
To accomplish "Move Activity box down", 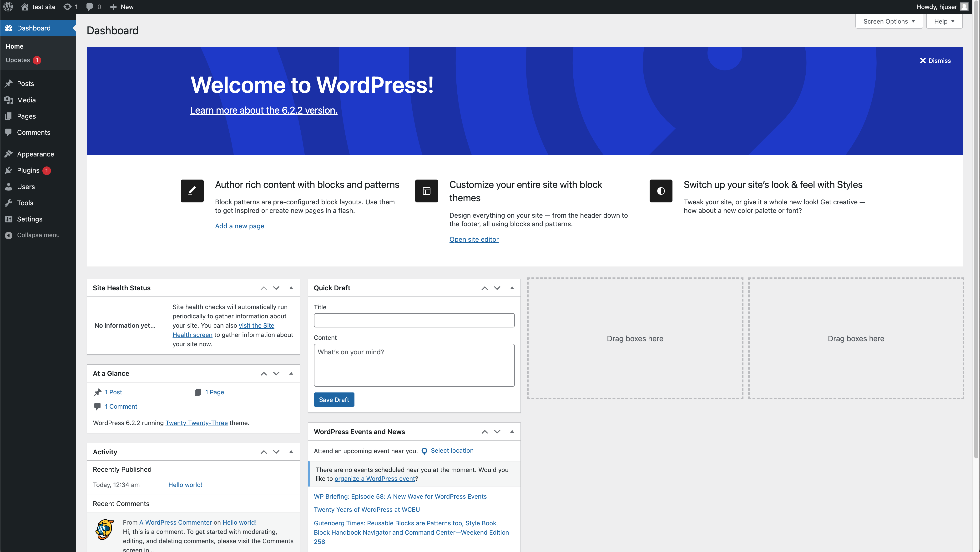I will 276,452.
